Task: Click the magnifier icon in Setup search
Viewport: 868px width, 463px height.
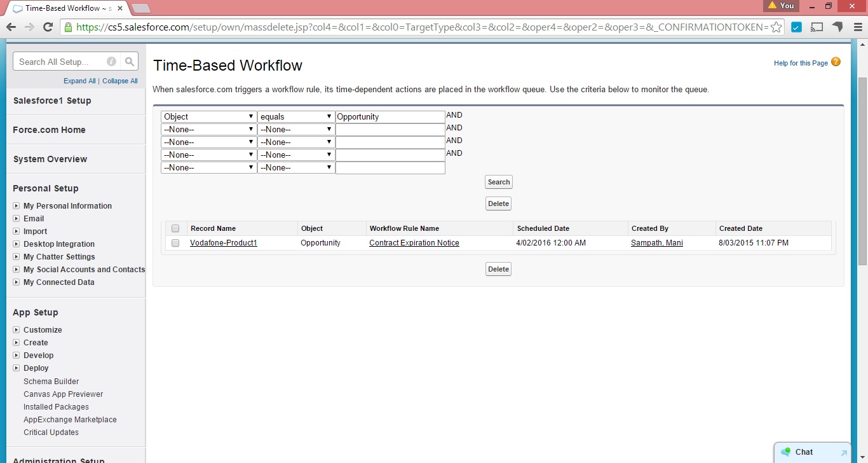Action: (x=130, y=62)
